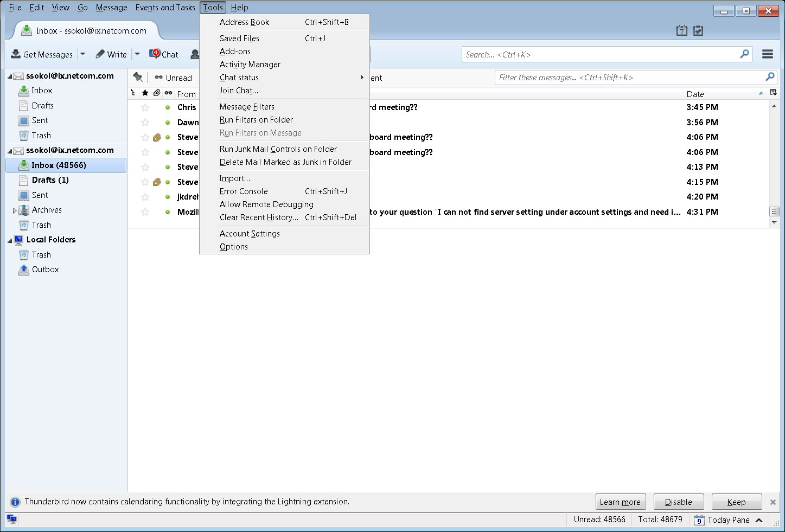This screenshot has height=532, width=785.
Task: Select Archives folder icon in tree
Action: tap(24, 210)
